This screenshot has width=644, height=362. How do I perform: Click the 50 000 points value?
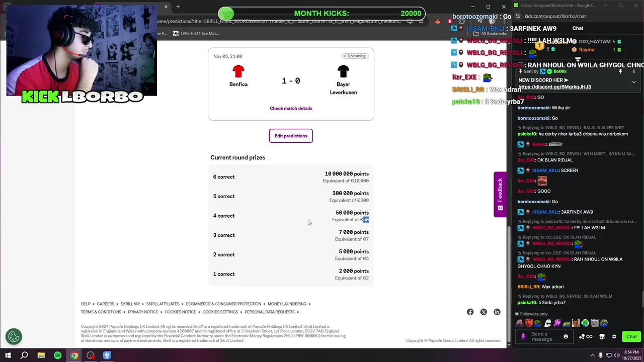tap(352, 213)
